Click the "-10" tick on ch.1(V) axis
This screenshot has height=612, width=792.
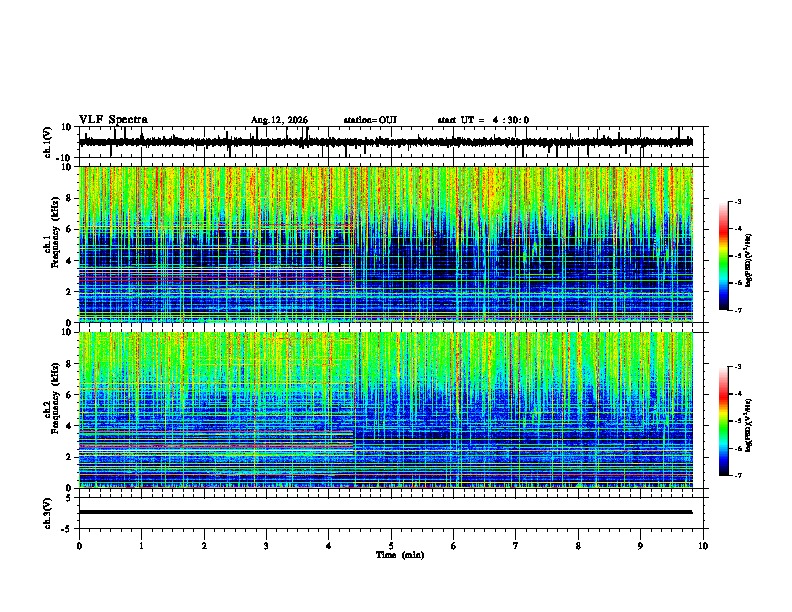click(64, 158)
